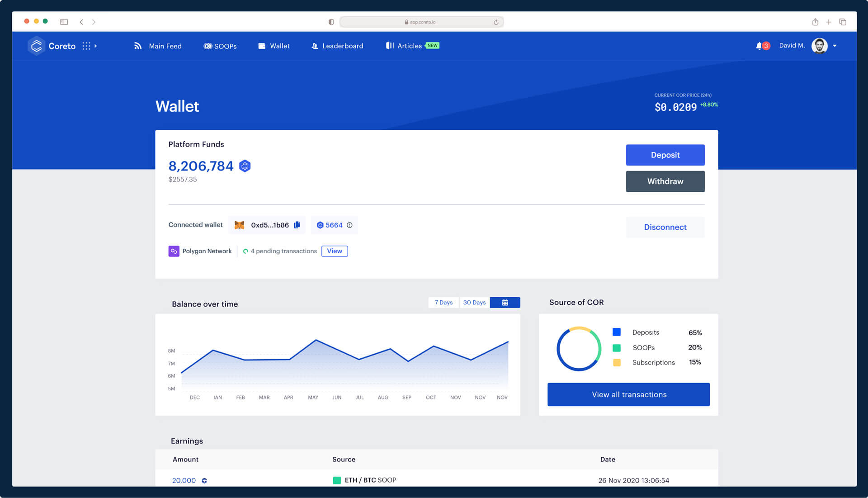Viewport: 868px width, 498px height.
Task: Open the Leaderboard page
Action: [337, 46]
